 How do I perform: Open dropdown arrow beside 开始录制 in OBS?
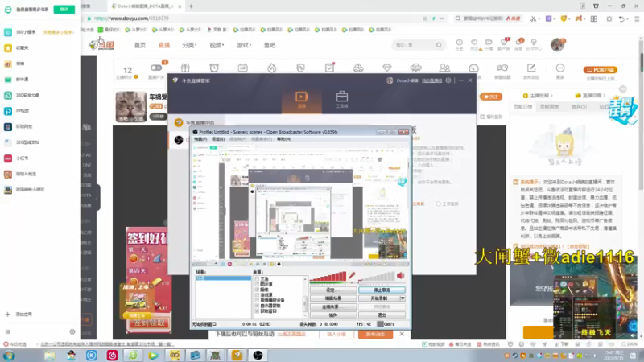[402, 298]
